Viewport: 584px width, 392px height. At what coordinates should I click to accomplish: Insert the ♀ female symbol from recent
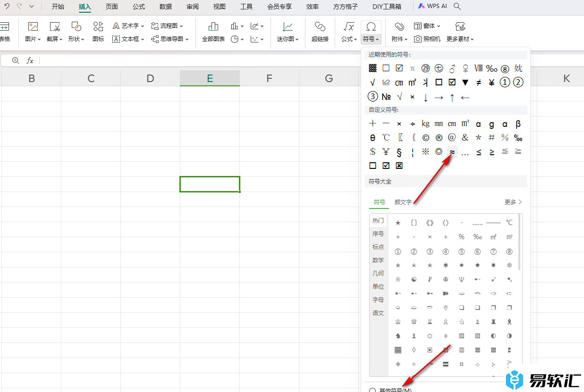465,68
